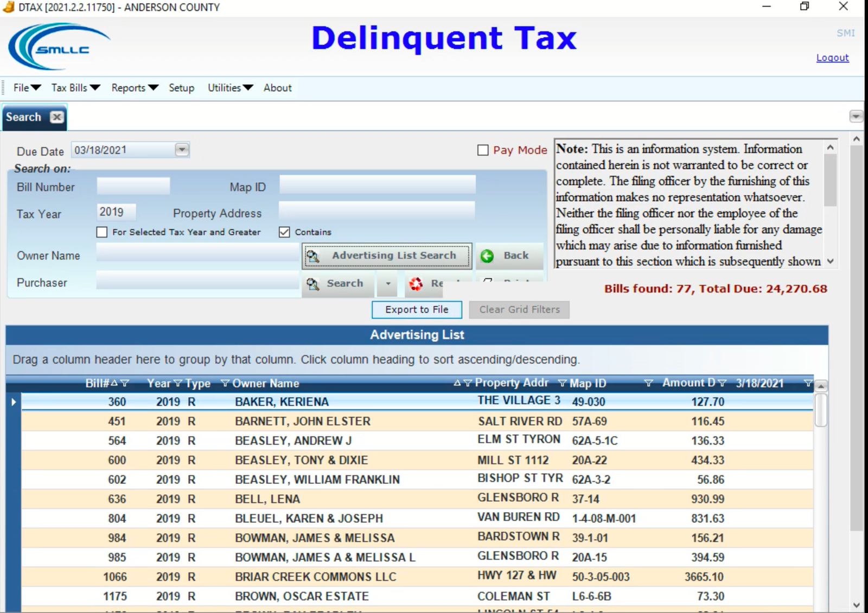Image resolution: width=868 pixels, height=613 pixels.
Task: Click the Logout link
Action: tap(832, 58)
